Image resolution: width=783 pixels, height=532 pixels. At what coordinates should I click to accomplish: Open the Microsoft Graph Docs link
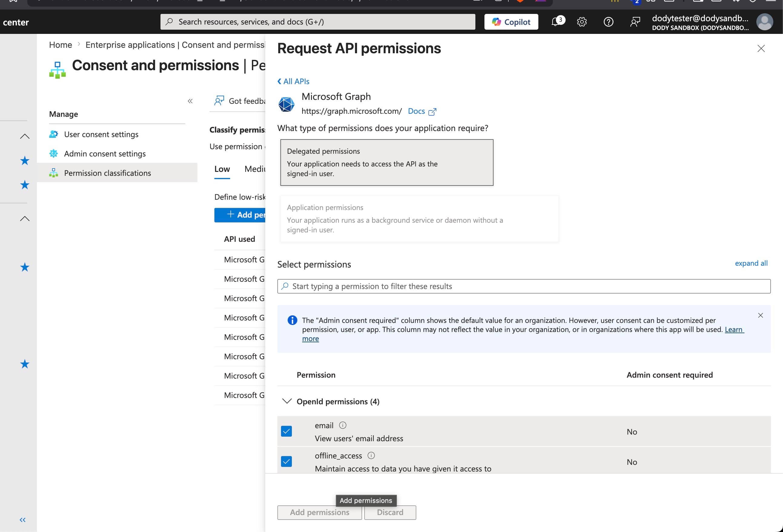(x=422, y=111)
